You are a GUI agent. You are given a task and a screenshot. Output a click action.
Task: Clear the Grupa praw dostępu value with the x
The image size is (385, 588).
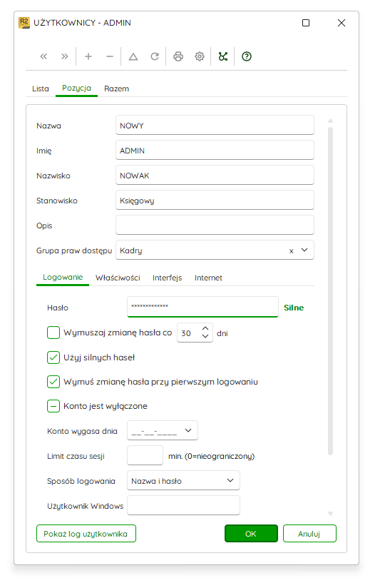click(x=291, y=251)
